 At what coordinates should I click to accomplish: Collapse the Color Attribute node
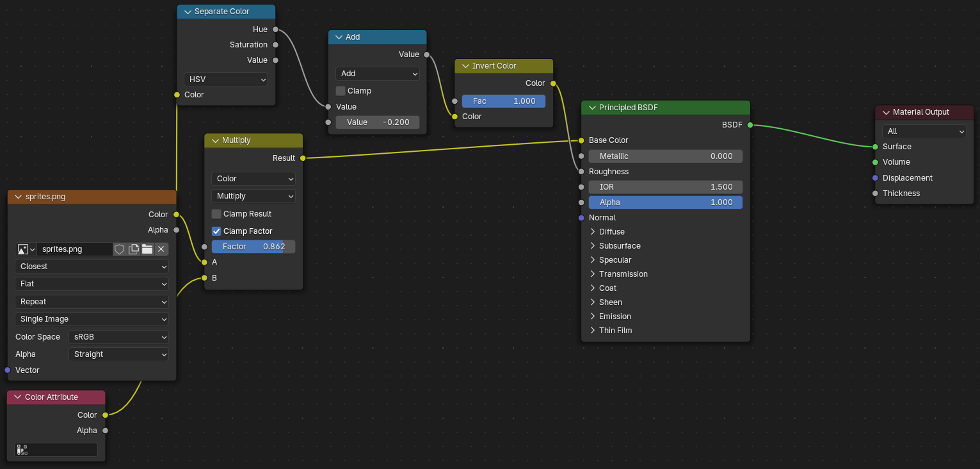[x=19, y=397]
